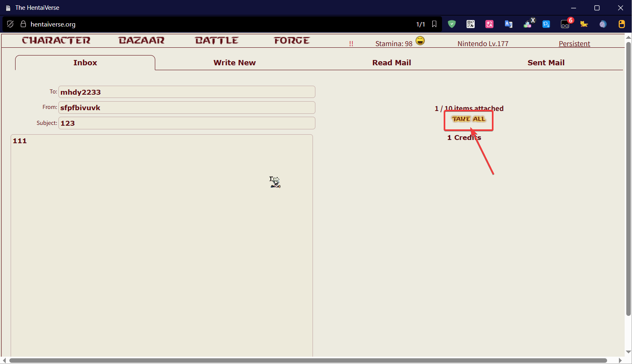Image resolution: width=632 pixels, height=364 pixels.
Task: Click the To recipient field
Action: pos(187,92)
